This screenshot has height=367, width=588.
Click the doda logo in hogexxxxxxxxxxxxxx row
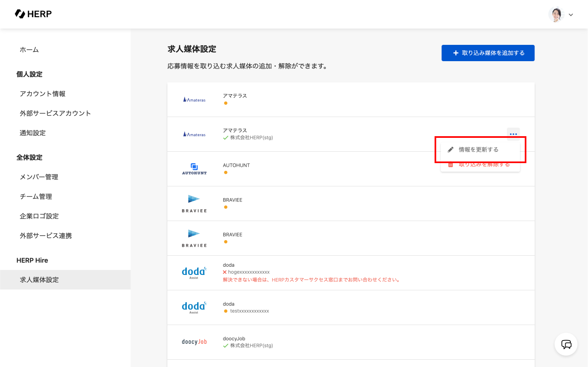194,273
